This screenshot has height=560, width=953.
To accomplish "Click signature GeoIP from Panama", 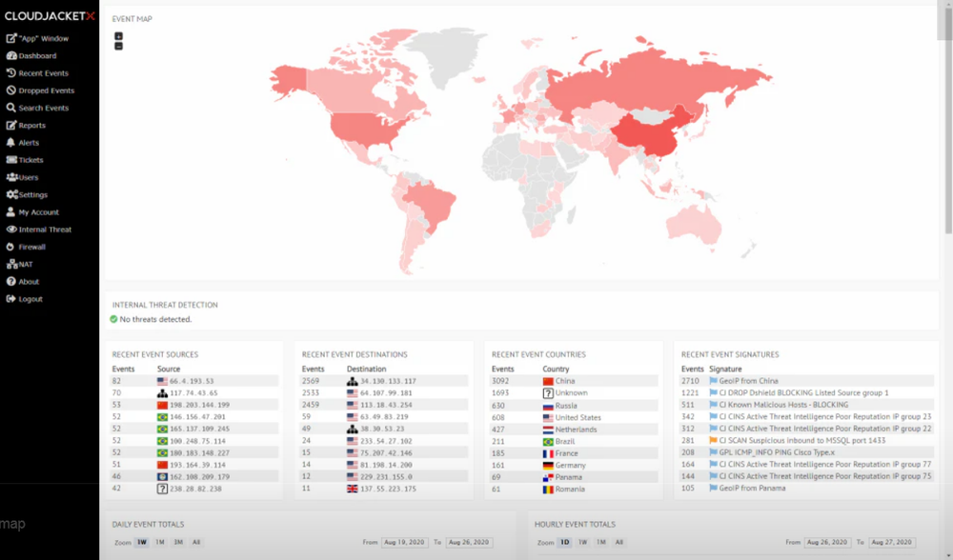I will [x=752, y=489].
